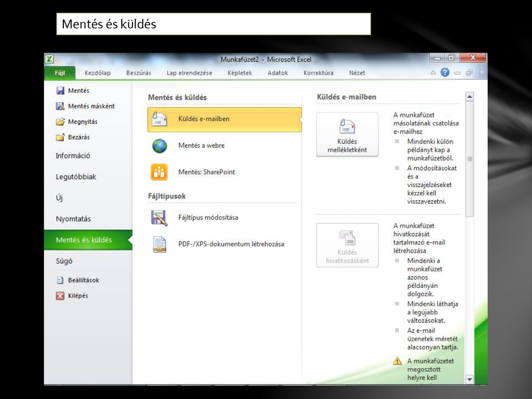Choose Mentés in the backstage menu
This screenshot has width=532, height=399.
coord(78,90)
